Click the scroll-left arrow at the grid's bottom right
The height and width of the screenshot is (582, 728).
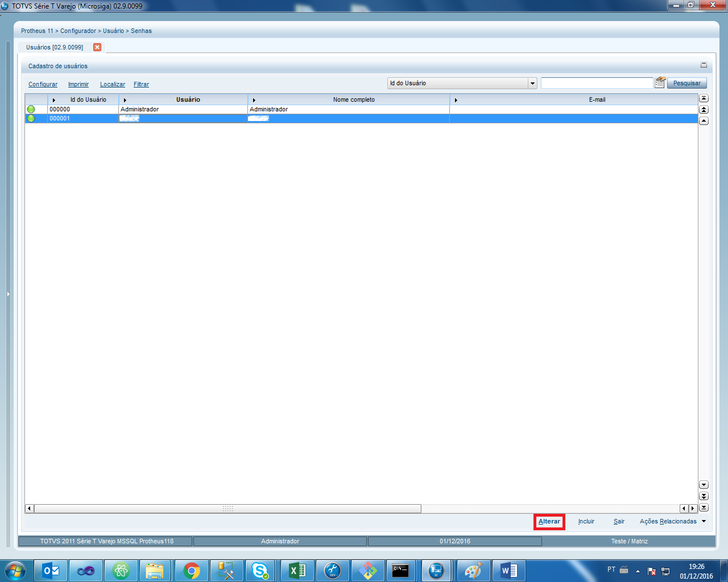pyautogui.click(x=684, y=509)
